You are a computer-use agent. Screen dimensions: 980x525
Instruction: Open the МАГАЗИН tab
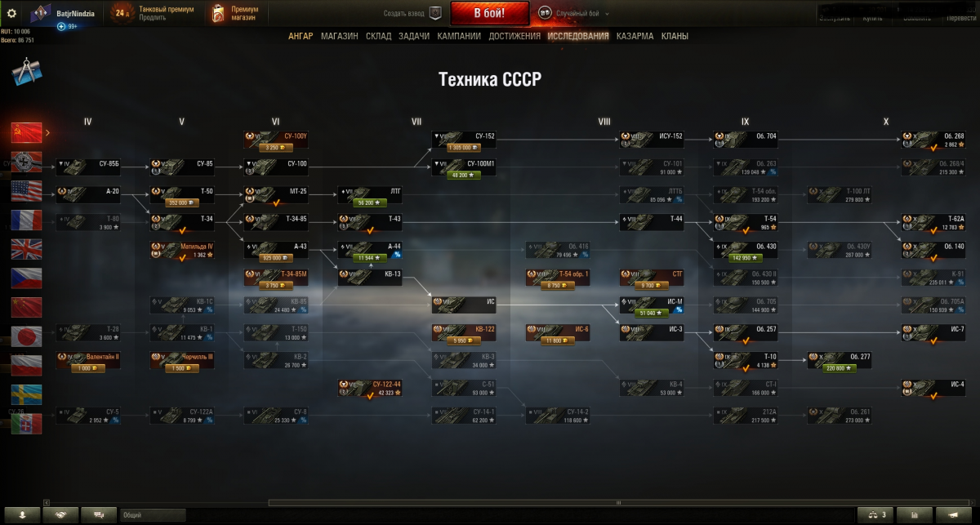(340, 36)
